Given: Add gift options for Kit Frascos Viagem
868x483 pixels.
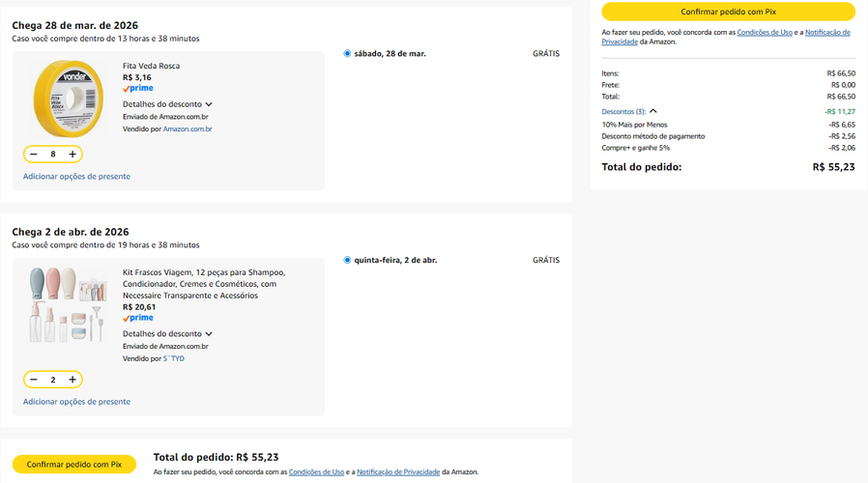Looking at the screenshot, I should click(x=76, y=402).
